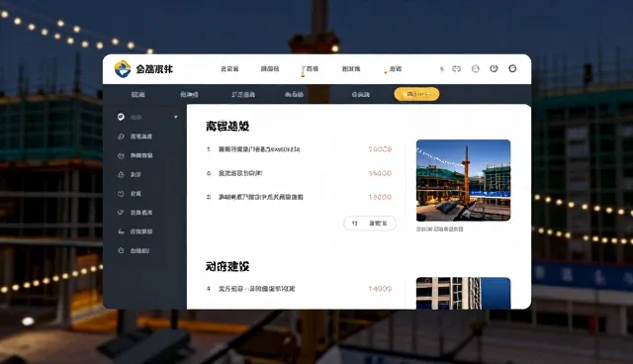
Task: Click the outlined rounded button below the first list
Action: coord(370,224)
